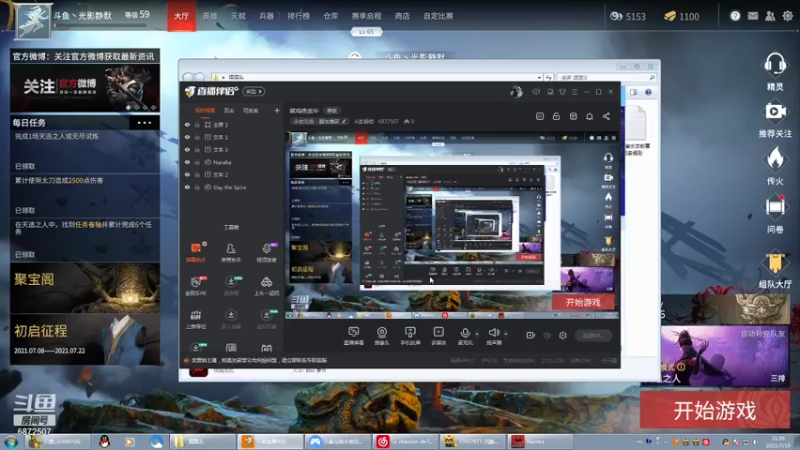Click the screenshot icon left of the padlock
Screen dimensions: 800x450
540,116
